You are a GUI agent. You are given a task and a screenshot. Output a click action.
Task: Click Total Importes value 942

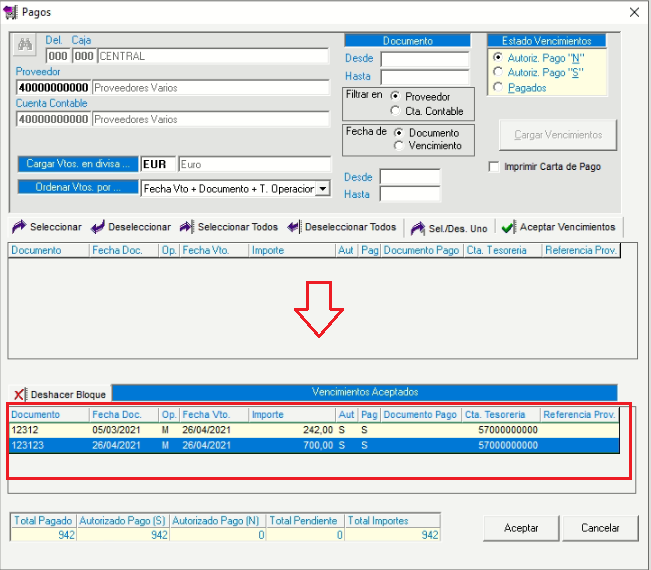[393, 535]
